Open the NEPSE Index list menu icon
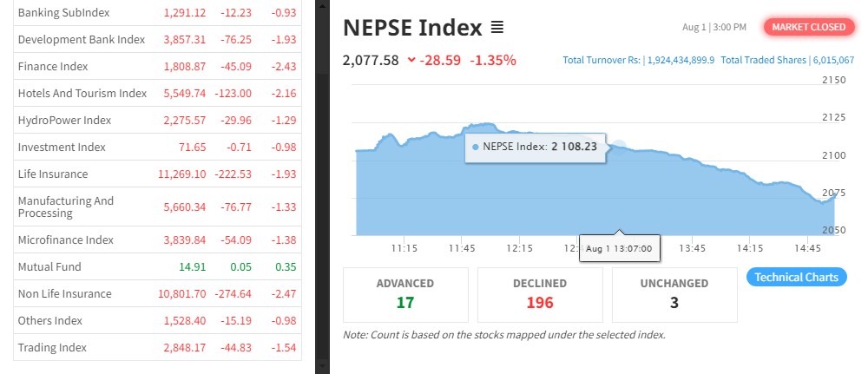868x374 pixels. pos(497,28)
